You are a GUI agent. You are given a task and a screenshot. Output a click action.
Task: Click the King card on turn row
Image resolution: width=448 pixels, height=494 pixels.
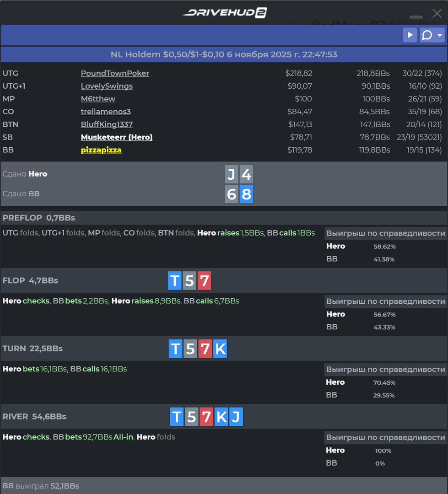point(220,349)
